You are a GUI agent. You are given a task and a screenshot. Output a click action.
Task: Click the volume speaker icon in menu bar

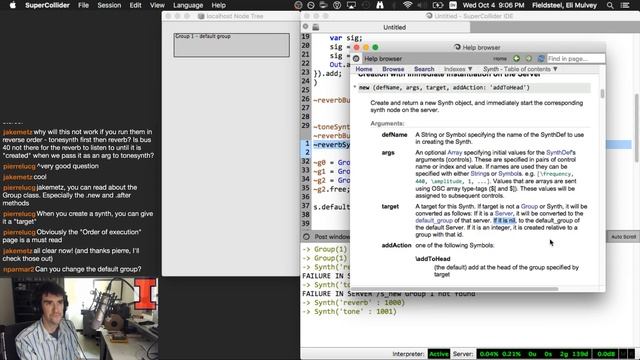423,5
